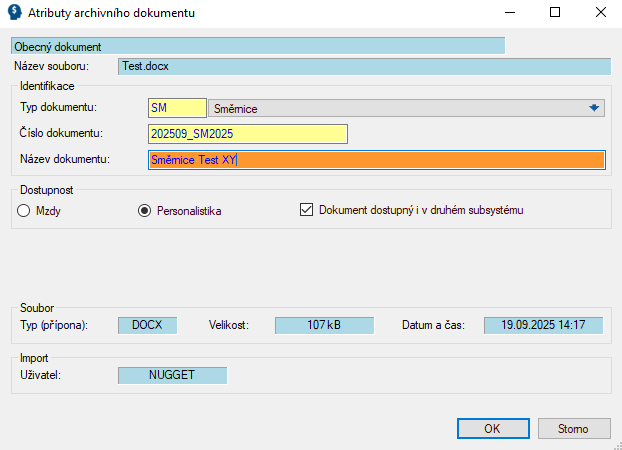The image size is (622, 450).
Task: Select the Obecný dokument header field
Action: (257, 46)
